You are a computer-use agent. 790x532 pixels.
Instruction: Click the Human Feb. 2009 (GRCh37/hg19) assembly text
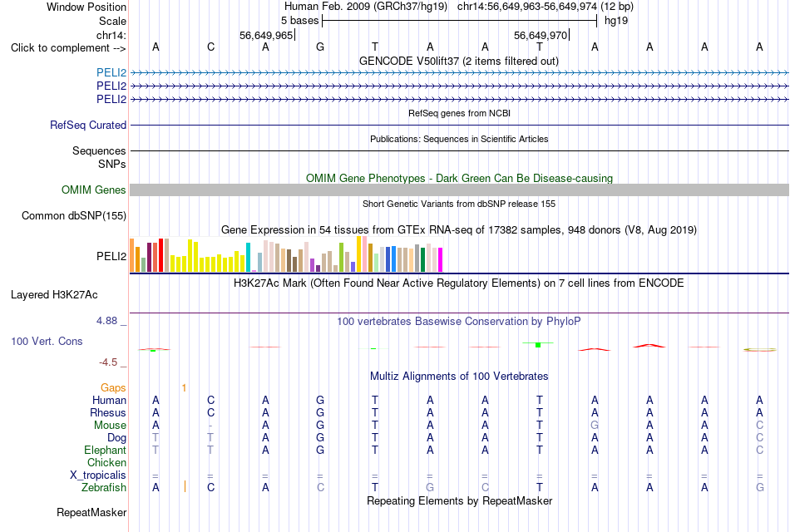366,7
